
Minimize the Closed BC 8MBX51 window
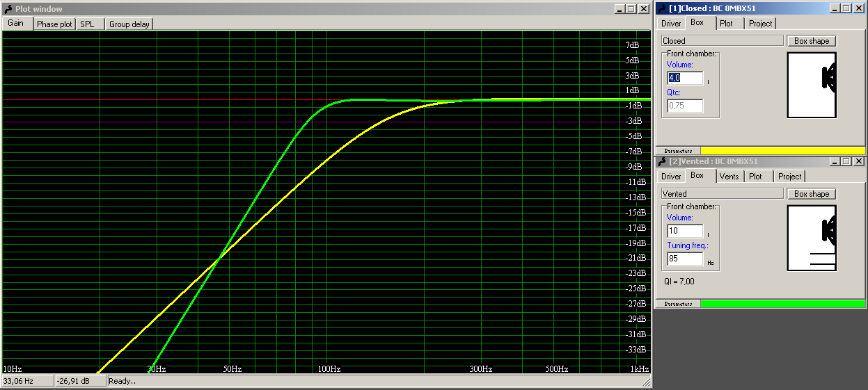[835, 8]
